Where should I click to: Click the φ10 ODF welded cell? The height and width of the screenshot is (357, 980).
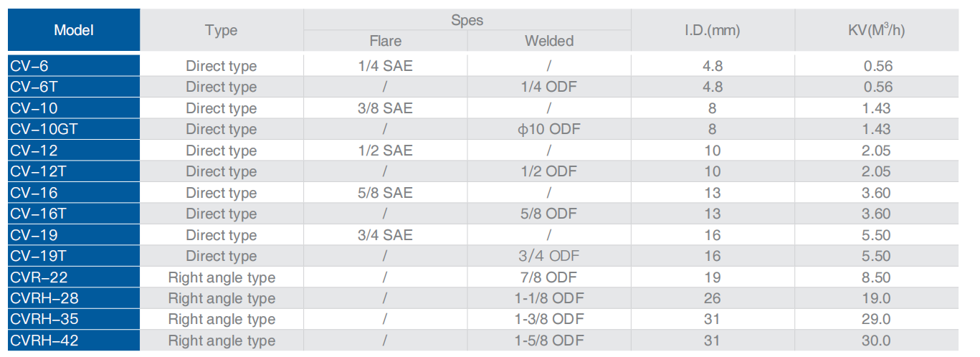tap(549, 129)
